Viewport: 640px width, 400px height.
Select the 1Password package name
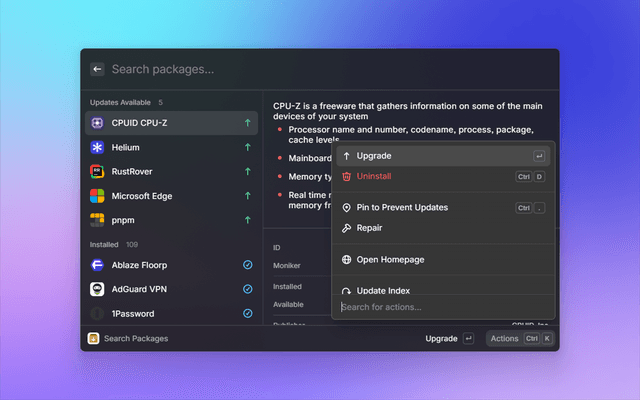pos(133,313)
